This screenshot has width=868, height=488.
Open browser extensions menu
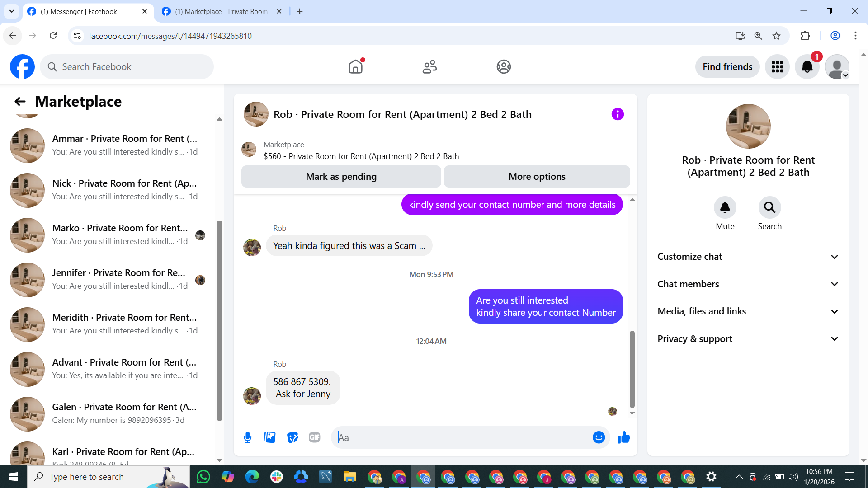[805, 36]
